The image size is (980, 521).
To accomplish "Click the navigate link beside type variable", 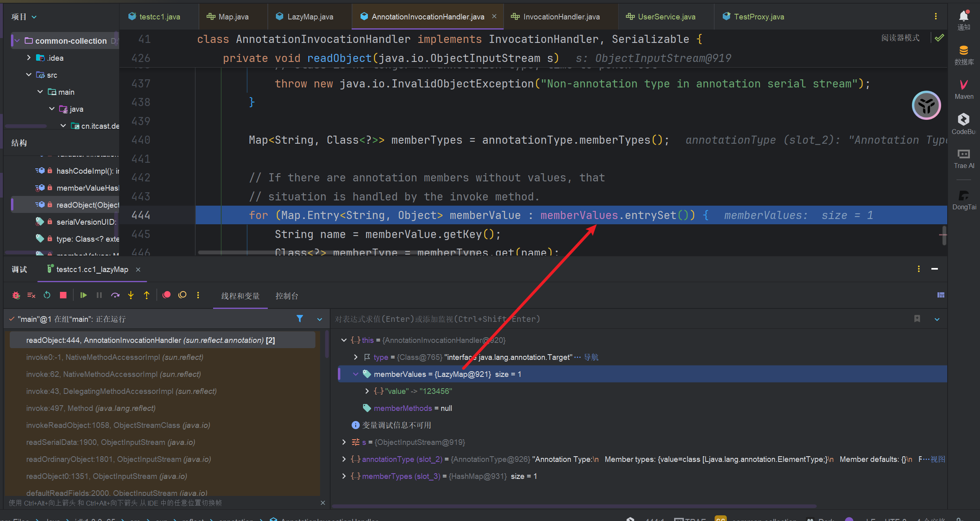I will click(591, 357).
